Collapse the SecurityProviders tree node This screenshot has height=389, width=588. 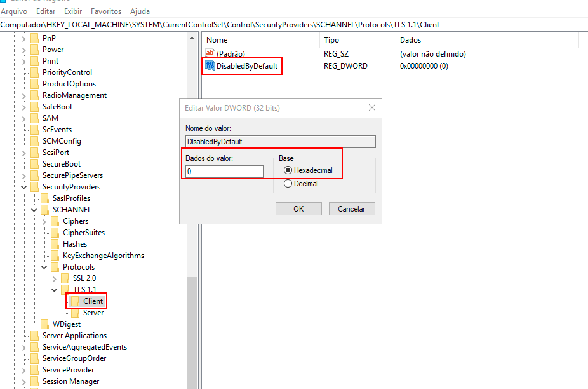[x=24, y=187]
